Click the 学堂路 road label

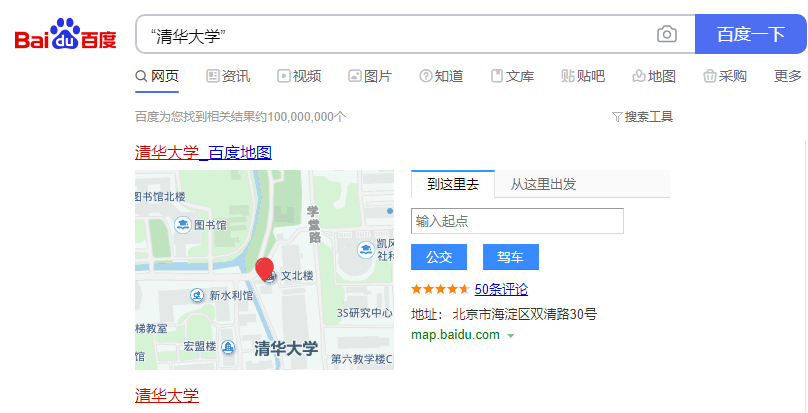click(x=313, y=224)
